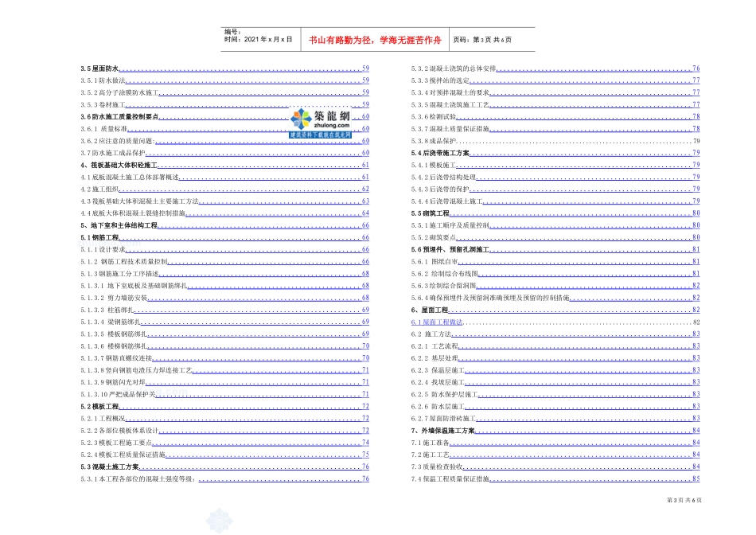This screenshot has width=756, height=535.
Task: Go to '3.5.3 卷材施工' entry
Action: click(x=224, y=104)
